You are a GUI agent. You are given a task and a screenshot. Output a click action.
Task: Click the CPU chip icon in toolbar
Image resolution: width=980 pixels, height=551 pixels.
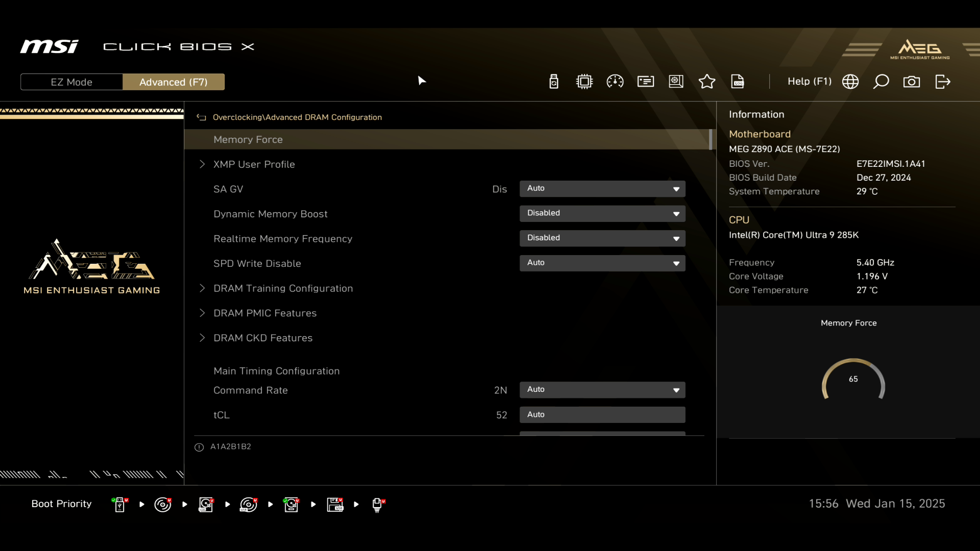click(584, 82)
